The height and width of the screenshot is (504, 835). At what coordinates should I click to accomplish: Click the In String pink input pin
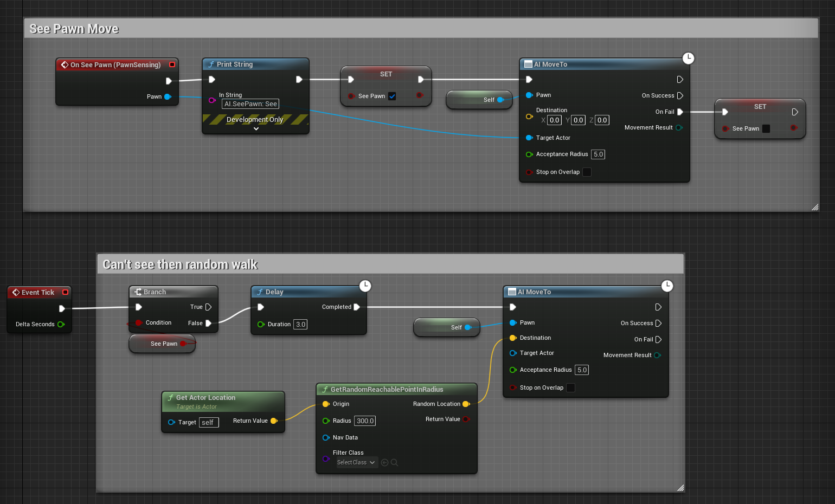[212, 100]
